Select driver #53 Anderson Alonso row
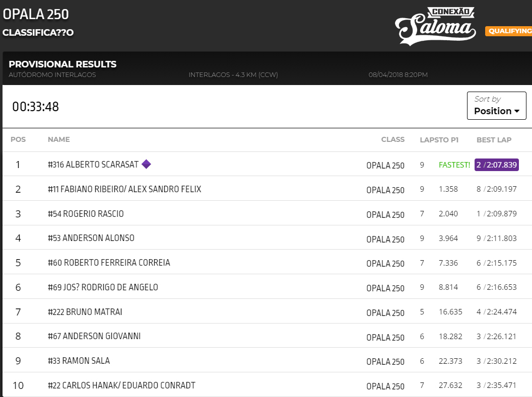532x397 pixels. coord(91,238)
